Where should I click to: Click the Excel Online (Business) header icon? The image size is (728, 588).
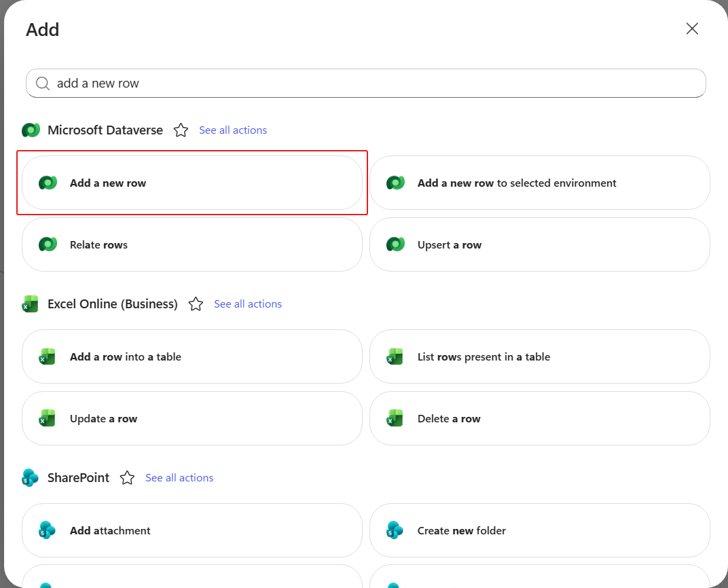click(30, 304)
